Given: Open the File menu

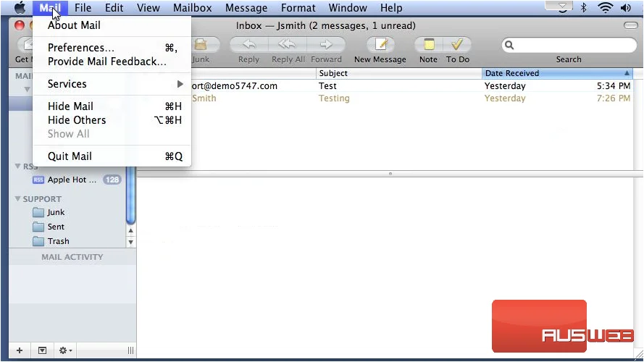Looking at the screenshot, I should tap(83, 8).
